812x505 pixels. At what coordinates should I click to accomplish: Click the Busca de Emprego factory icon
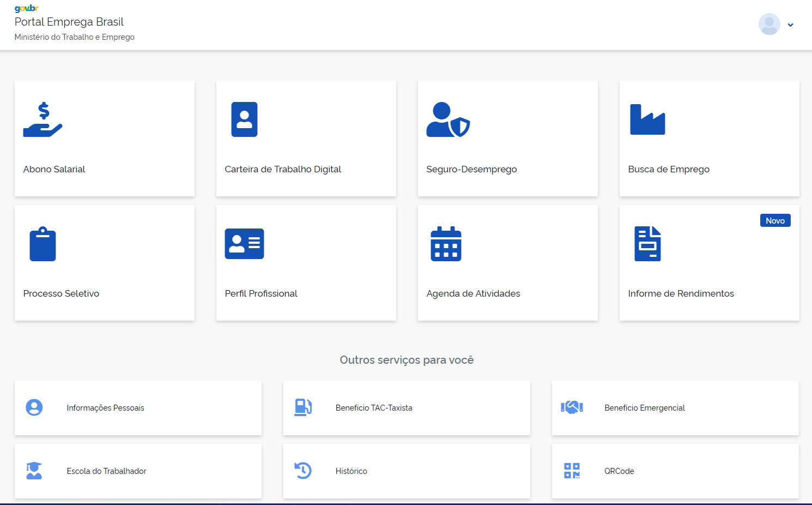pyautogui.click(x=647, y=119)
